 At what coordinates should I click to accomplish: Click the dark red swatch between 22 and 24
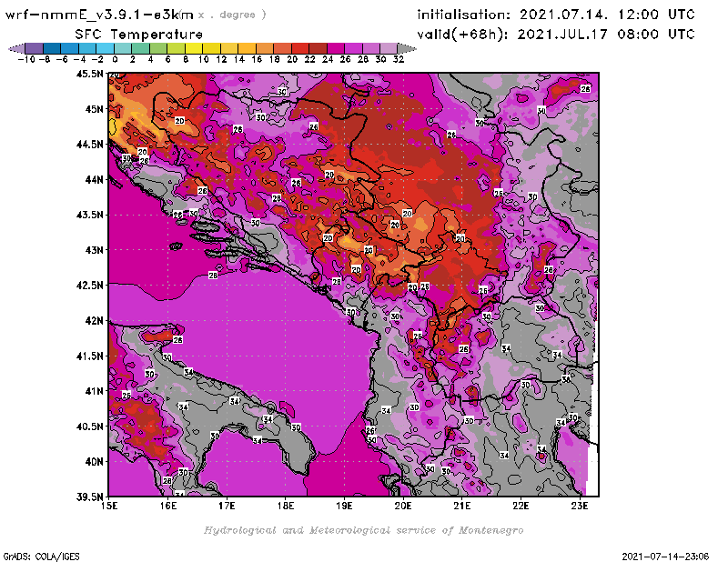coord(318,48)
